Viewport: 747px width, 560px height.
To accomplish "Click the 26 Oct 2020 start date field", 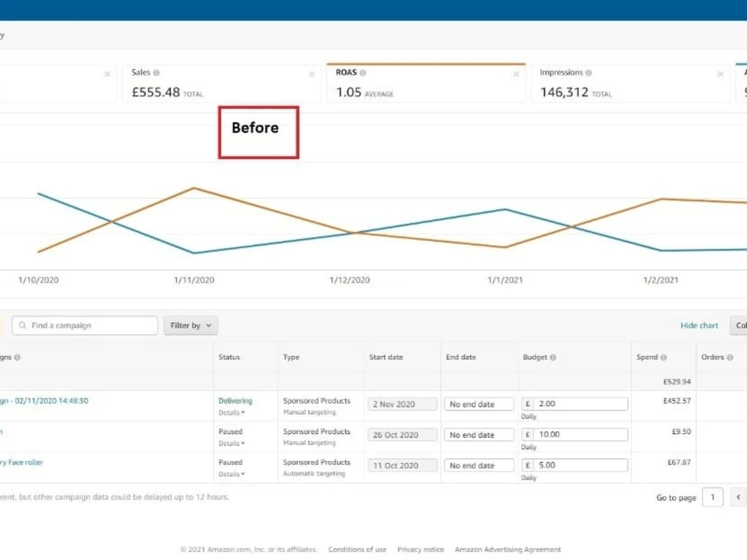I will tap(403, 435).
